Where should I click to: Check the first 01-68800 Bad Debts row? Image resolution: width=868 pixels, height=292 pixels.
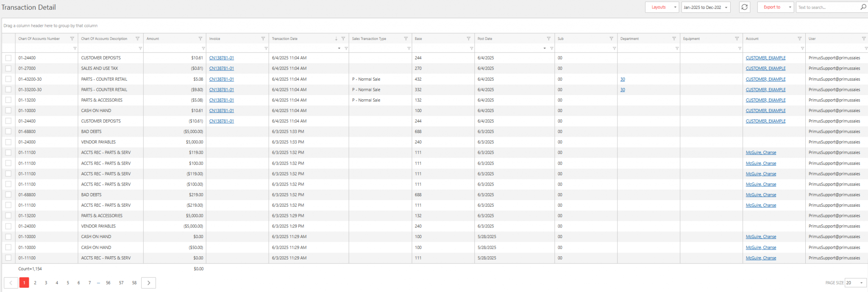pyautogui.click(x=8, y=132)
